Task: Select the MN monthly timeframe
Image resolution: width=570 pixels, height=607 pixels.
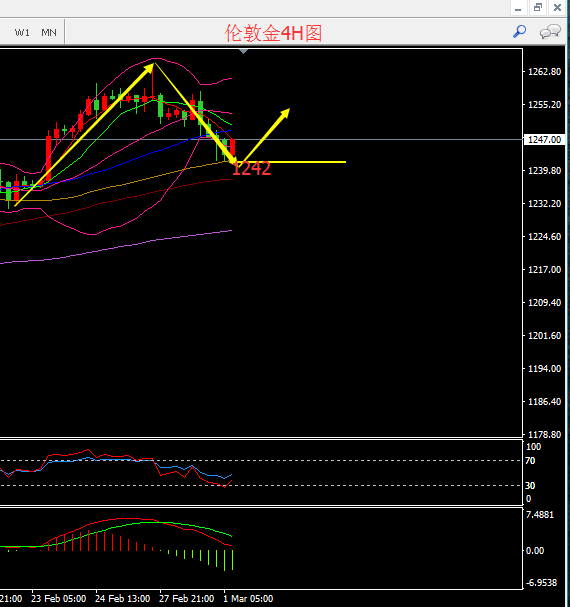Action: click(x=49, y=33)
